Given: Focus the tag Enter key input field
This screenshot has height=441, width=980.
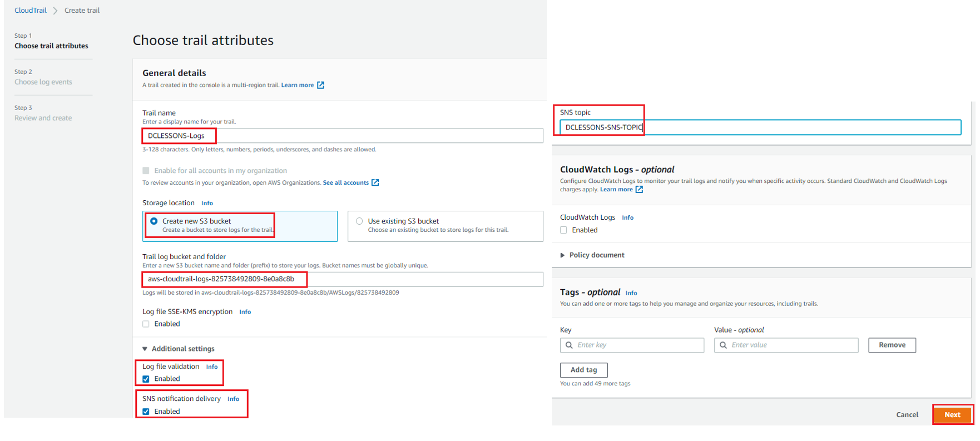Looking at the screenshot, I should [632, 345].
